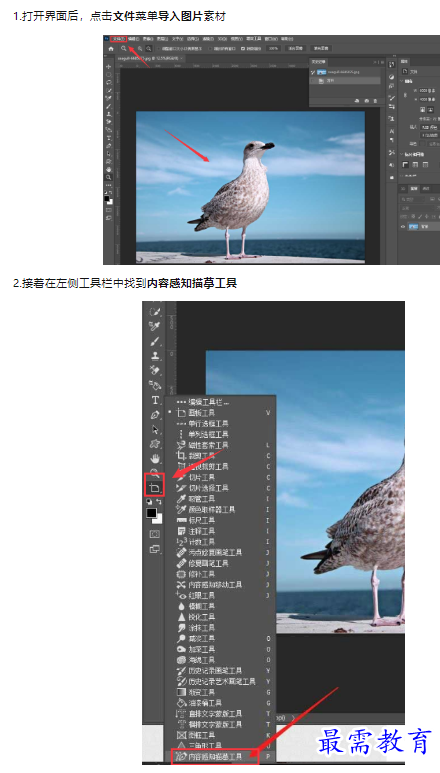Select the Hand tool in second screenshot's toolbar
The width and height of the screenshot is (440, 773).
(155, 458)
